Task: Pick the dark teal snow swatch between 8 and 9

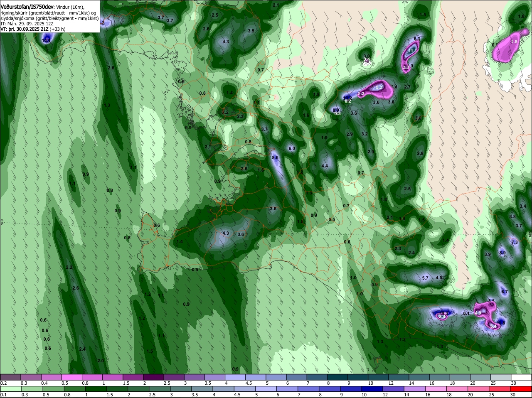Action: click(x=337, y=377)
